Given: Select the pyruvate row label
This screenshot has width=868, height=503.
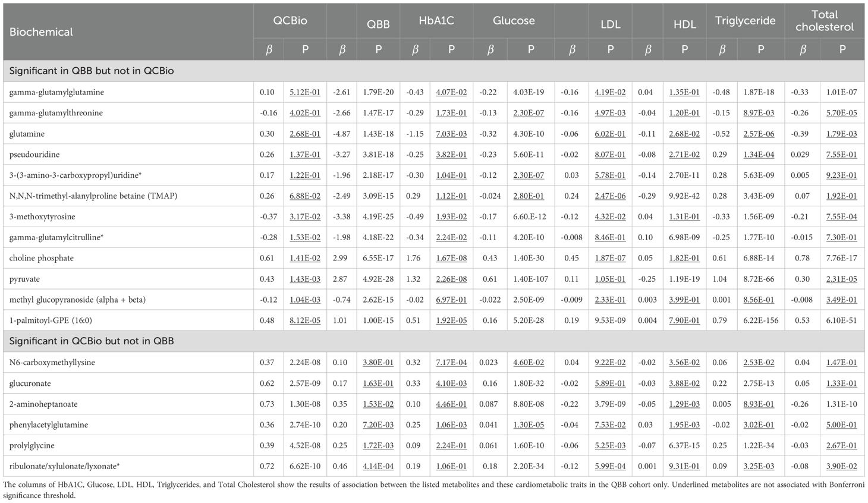Looking at the screenshot, I should coord(24,279).
